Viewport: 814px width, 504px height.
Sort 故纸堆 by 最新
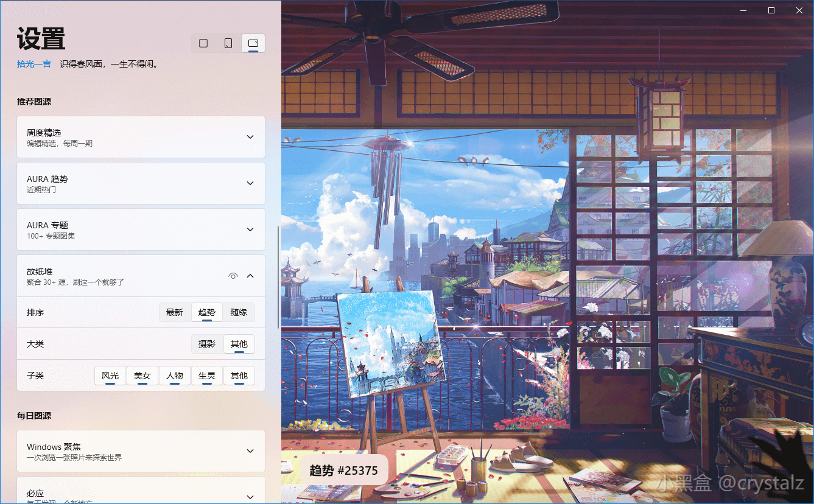click(175, 312)
